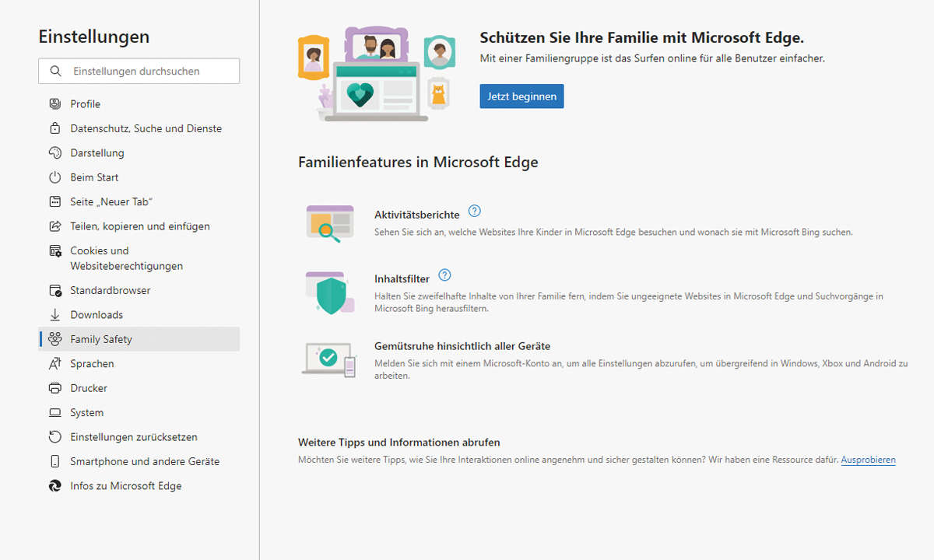Click the Jetzt beginnen button
This screenshot has height=560, width=934.
(x=521, y=96)
